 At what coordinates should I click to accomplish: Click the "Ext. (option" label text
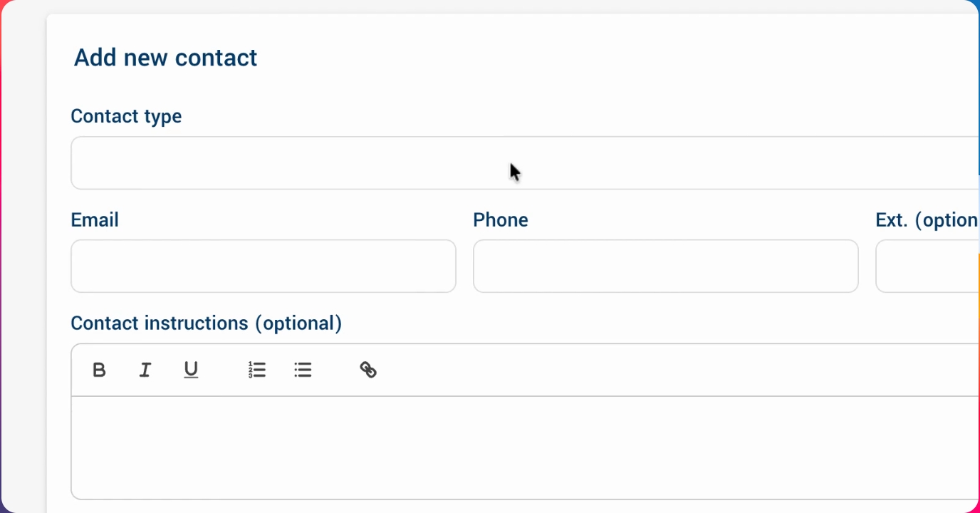(927, 220)
